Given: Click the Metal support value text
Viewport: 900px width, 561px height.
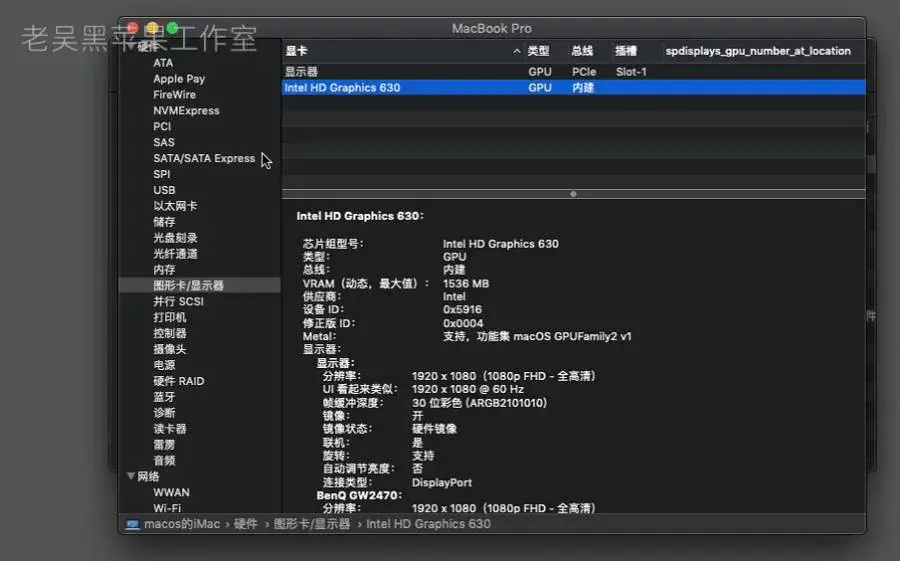Looking at the screenshot, I should tap(537, 336).
